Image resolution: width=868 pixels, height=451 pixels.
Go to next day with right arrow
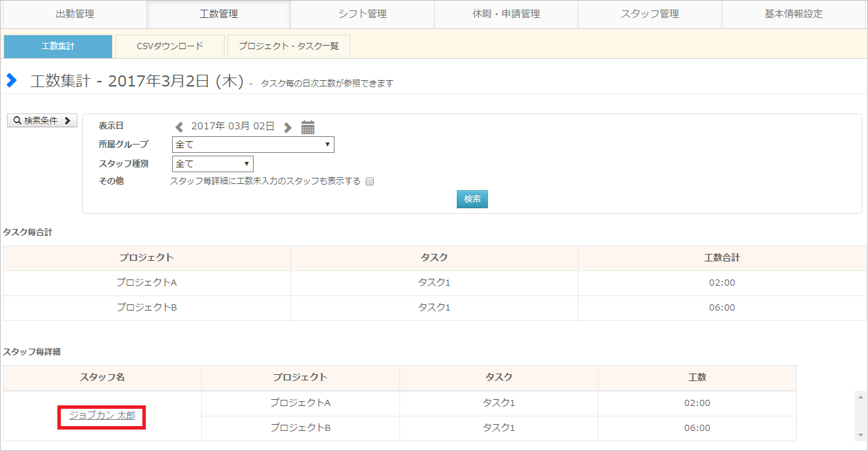(x=288, y=127)
